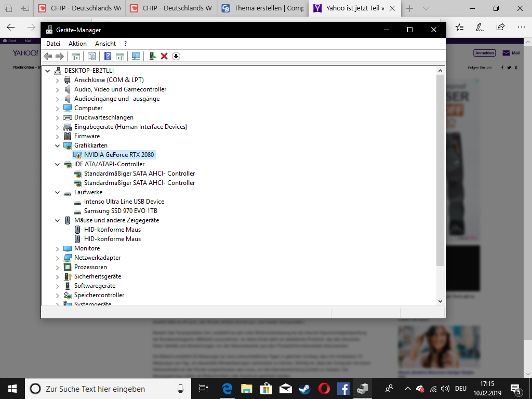Image resolution: width=532 pixels, height=399 pixels.
Task: Click Mail link on Yahoo page
Action: pyautogui.click(x=511, y=53)
